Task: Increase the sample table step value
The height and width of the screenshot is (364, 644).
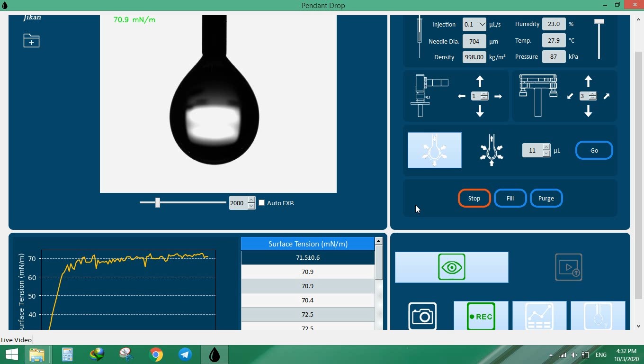Action: pyautogui.click(x=592, y=94)
